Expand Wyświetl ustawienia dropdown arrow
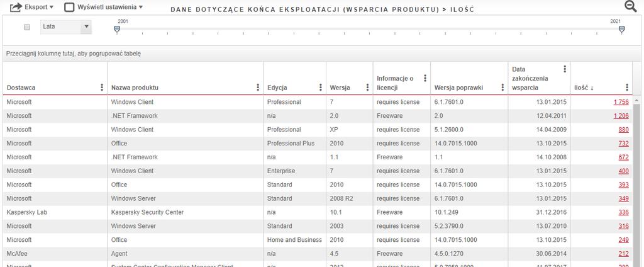The height and width of the screenshot is (267, 644). tap(141, 7)
